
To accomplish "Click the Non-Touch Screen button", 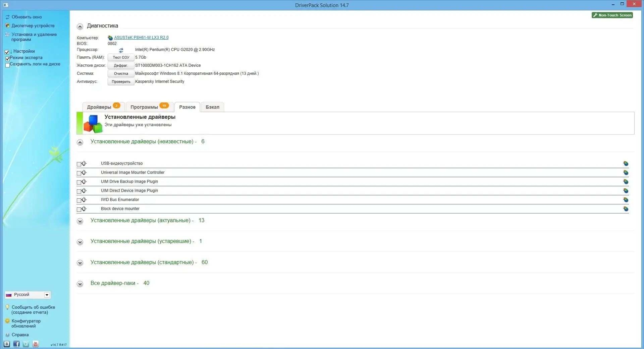I will tap(612, 15).
